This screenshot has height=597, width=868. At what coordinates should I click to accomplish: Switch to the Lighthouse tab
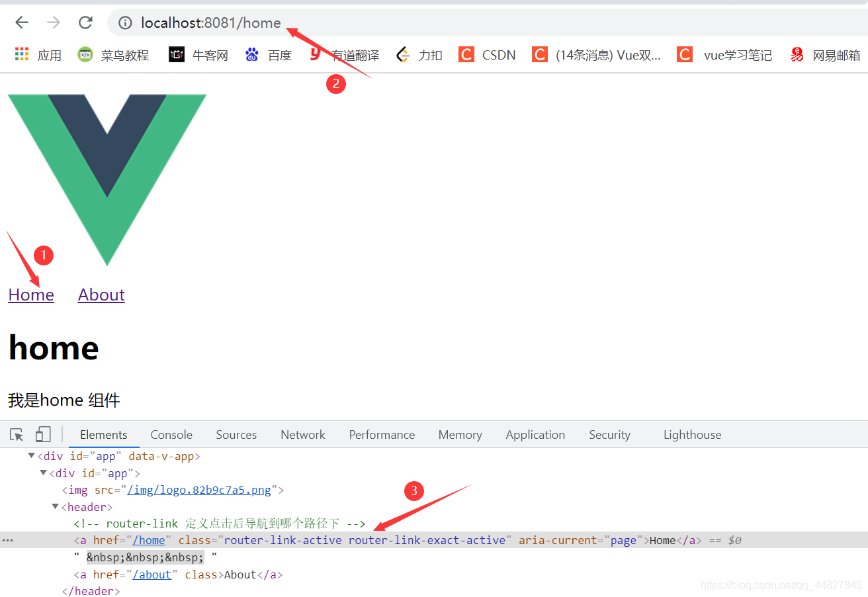tap(692, 435)
